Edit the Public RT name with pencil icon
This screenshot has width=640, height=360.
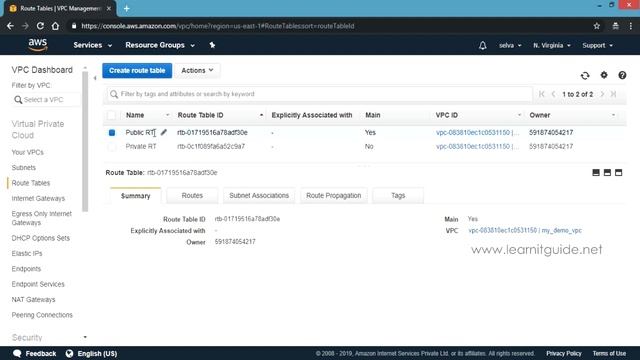click(x=164, y=132)
